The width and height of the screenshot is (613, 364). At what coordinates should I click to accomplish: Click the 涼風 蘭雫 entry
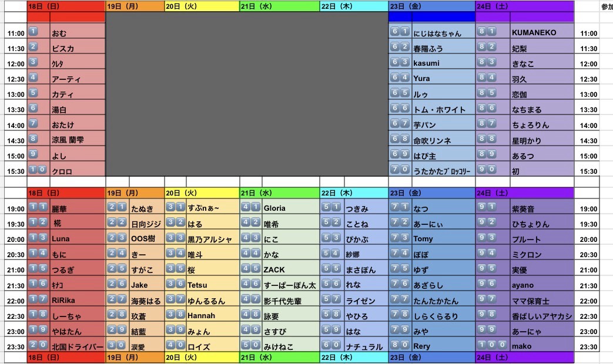pyautogui.click(x=78, y=138)
